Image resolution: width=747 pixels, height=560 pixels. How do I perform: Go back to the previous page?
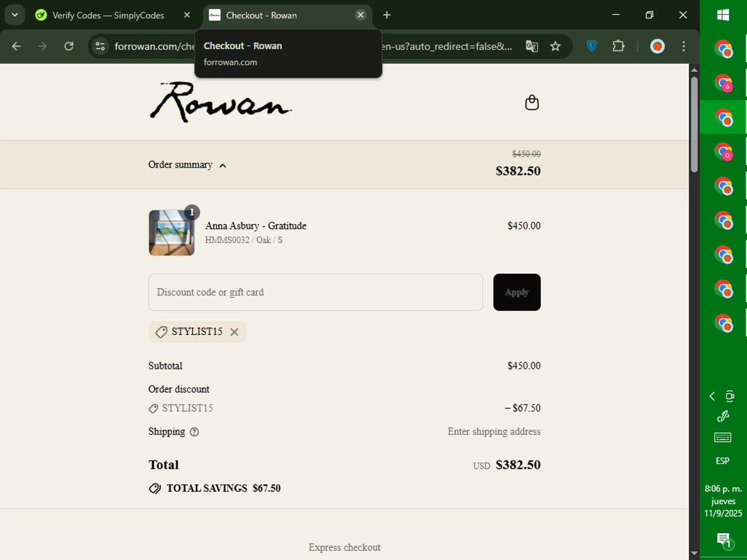16,46
